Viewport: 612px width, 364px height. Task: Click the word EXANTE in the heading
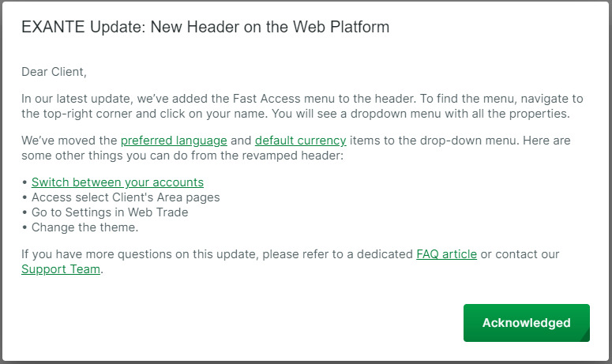click(53, 27)
